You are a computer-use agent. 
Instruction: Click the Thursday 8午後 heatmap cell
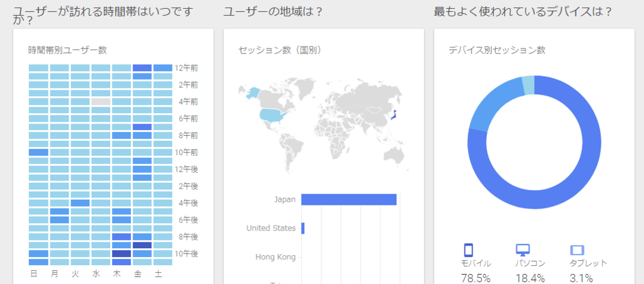point(121,237)
